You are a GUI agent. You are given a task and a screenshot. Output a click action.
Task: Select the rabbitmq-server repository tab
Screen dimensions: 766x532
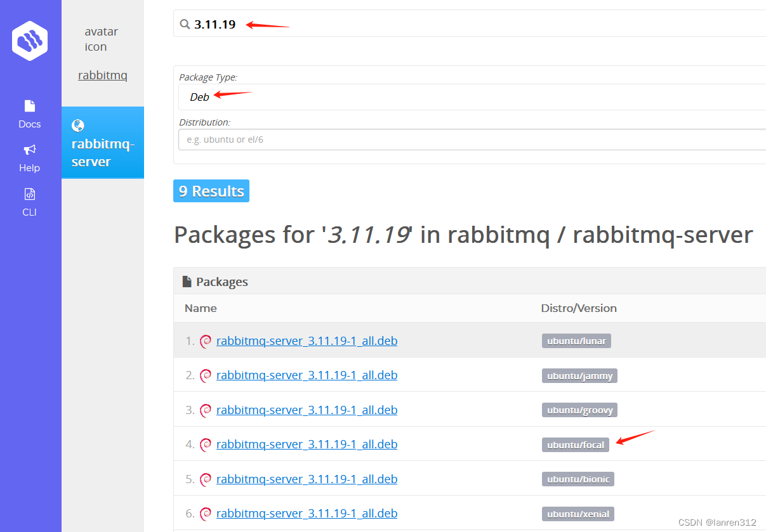[x=102, y=152]
